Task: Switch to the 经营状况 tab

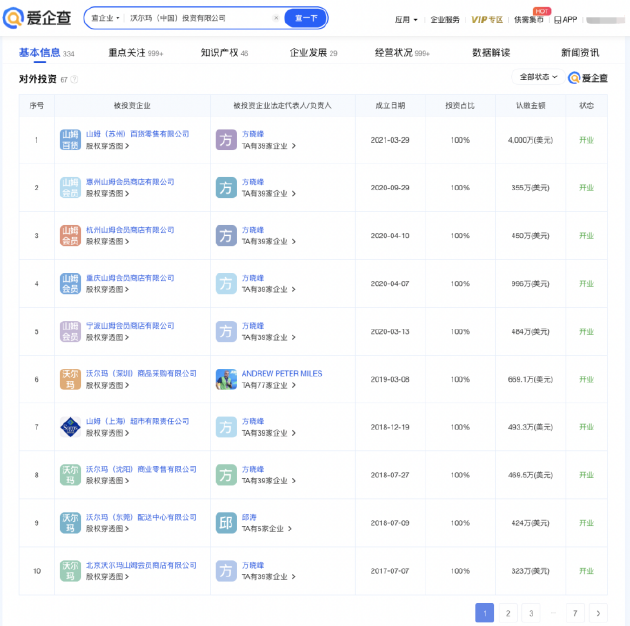Action: click(402, 53)
